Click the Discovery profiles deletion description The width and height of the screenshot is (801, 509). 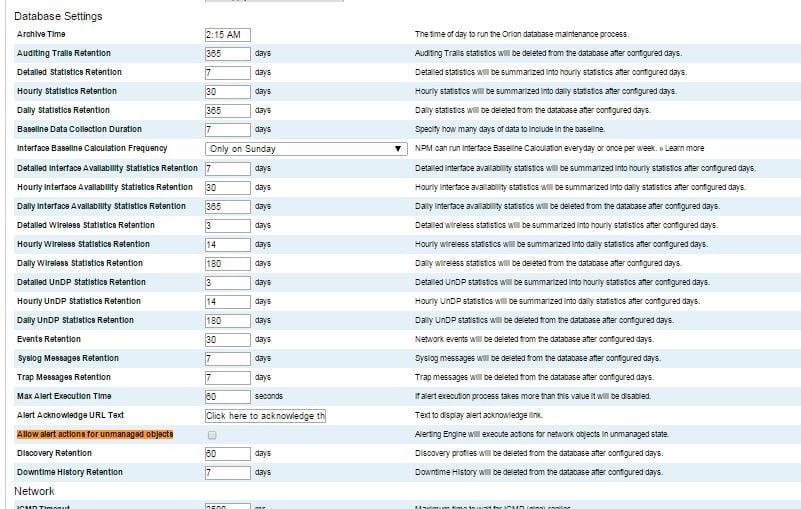tap(538, 453)
